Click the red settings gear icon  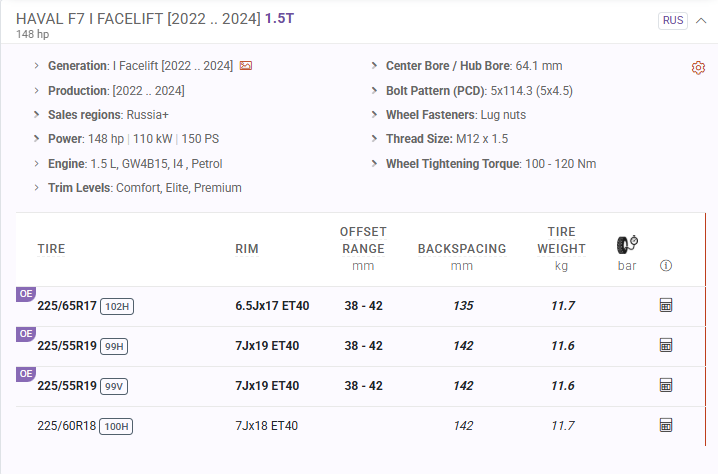pos(698,67)
